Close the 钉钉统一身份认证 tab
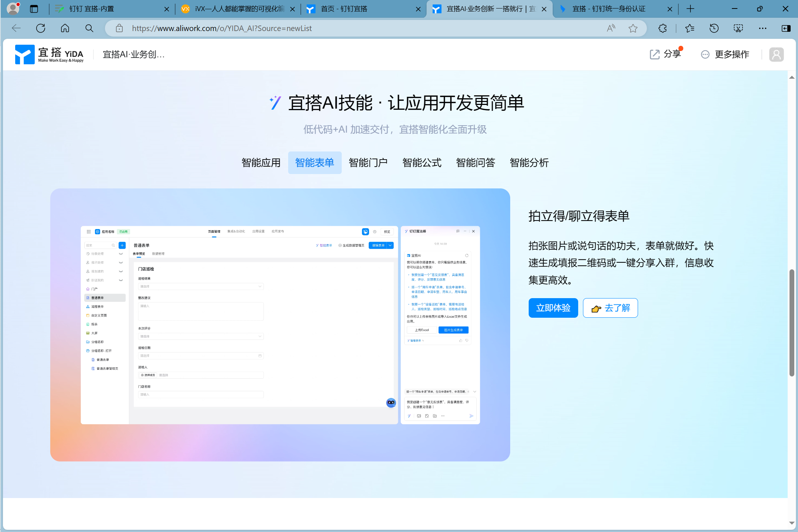This screenshot has width=798, height=532. pyautogui.click(x=670, y=9)
